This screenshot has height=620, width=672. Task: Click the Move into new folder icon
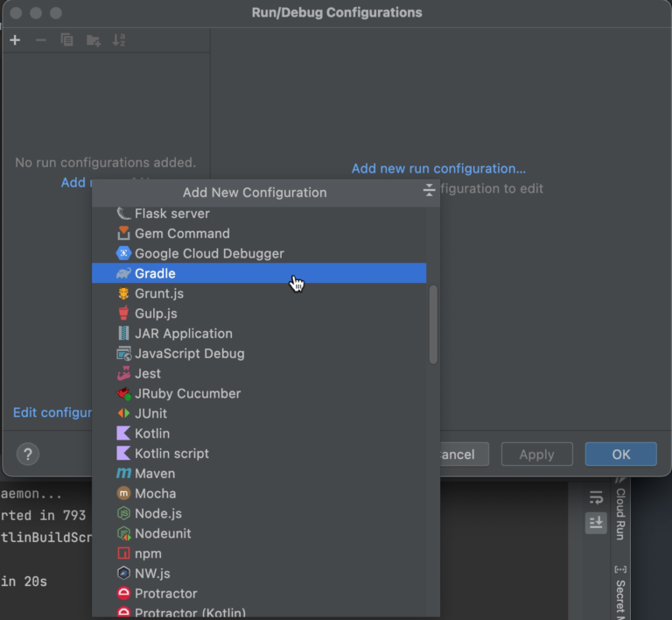93,40
